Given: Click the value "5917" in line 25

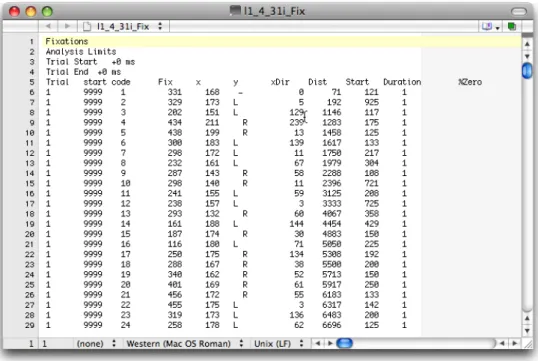Looking at the screenshot, I should [332, 284].
